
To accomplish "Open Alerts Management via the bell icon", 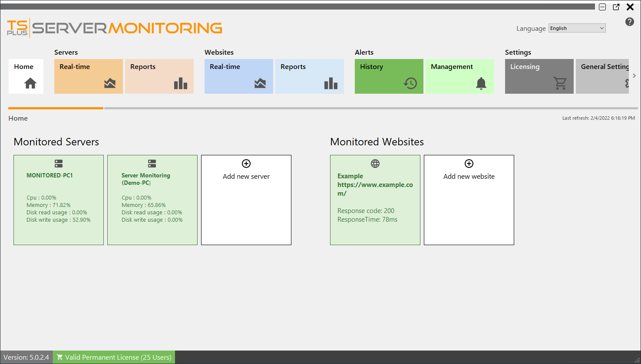I will (x=480, y=84).
